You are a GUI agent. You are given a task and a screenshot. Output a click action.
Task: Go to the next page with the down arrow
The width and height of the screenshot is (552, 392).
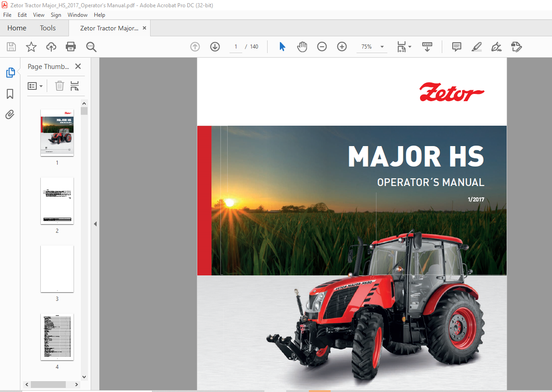(215, 47)
